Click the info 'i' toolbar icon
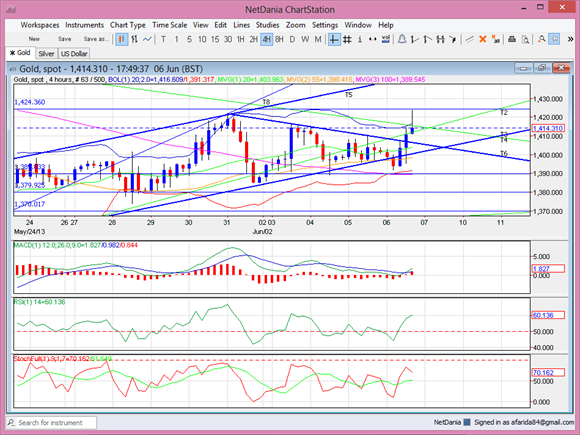The width and height of the screenshot is (580, 435). tap(360, 39)
